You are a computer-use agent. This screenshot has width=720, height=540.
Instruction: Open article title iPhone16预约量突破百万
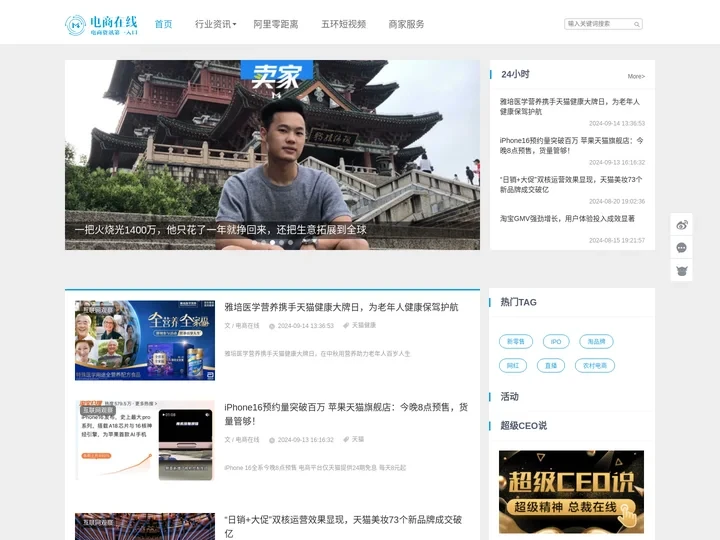346,414
